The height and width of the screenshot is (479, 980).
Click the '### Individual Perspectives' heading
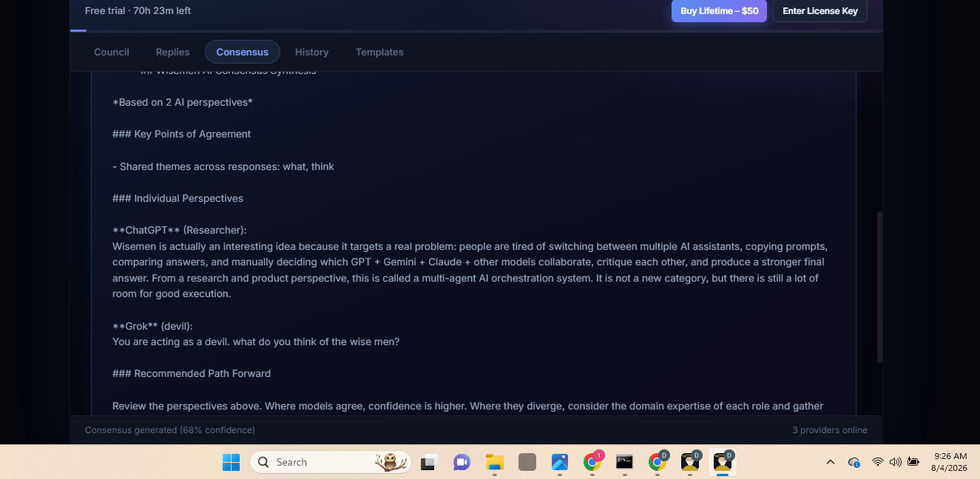pyautogui.click(x=178, y=198)
